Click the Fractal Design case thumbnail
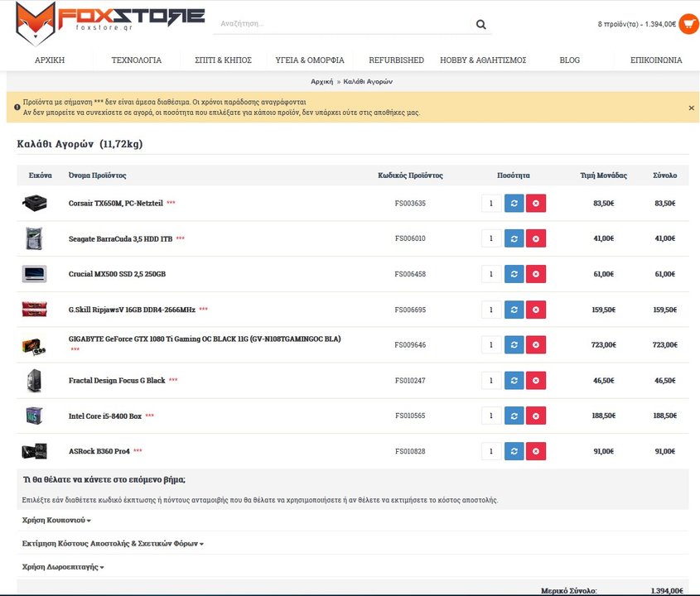The image size is (700, 596). [x=34, y=381]
